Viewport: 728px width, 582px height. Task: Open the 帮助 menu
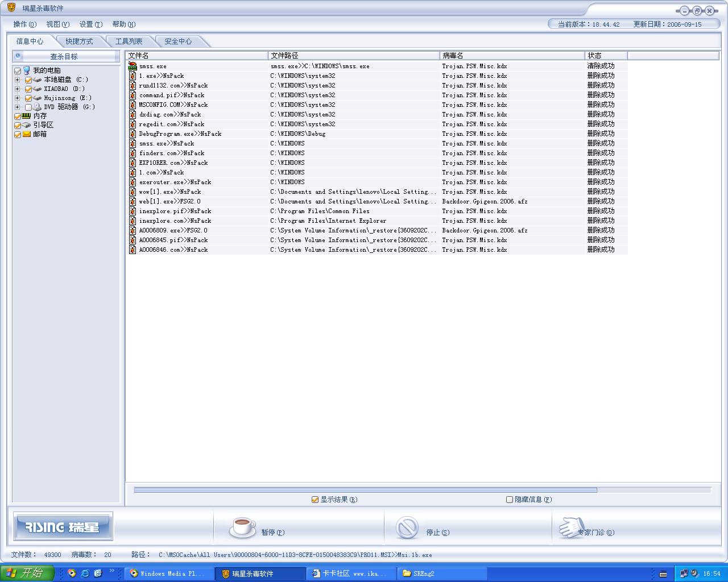[x=123, y=24]
